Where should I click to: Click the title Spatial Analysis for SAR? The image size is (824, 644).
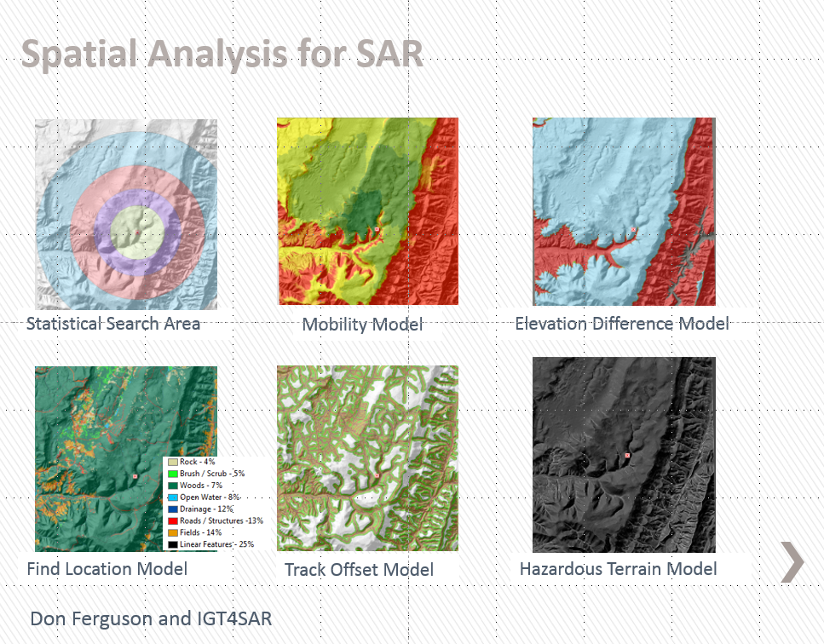(x=222, y=55)
